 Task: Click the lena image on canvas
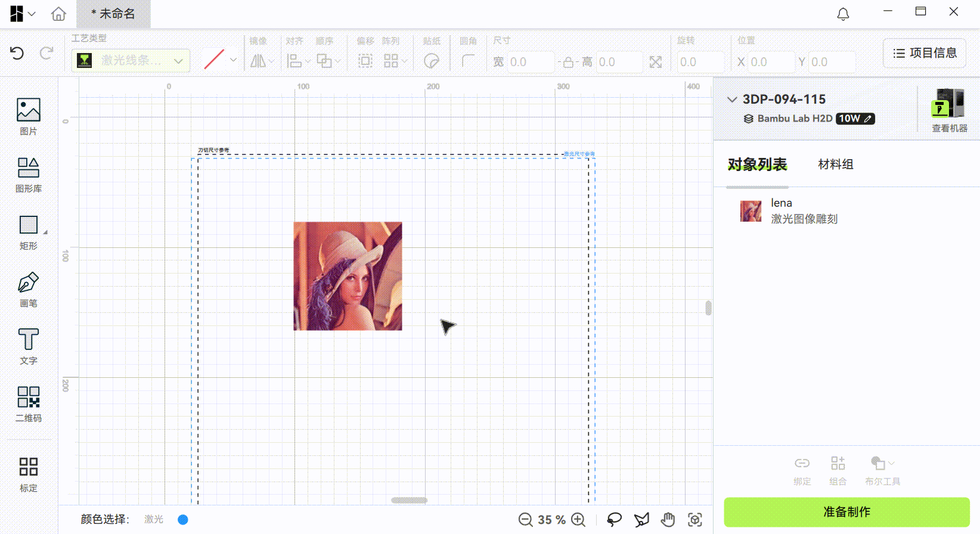point(348,276)
